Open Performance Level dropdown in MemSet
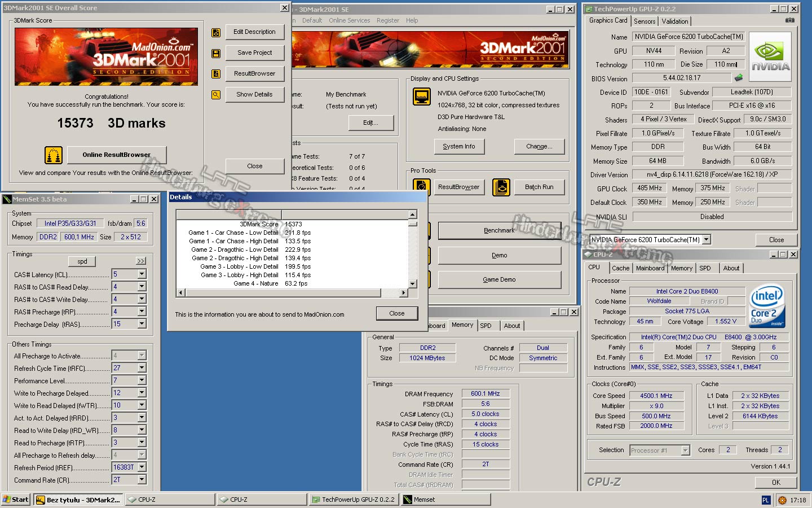This screenshot has height=508, width=812. tap(142, 380)
